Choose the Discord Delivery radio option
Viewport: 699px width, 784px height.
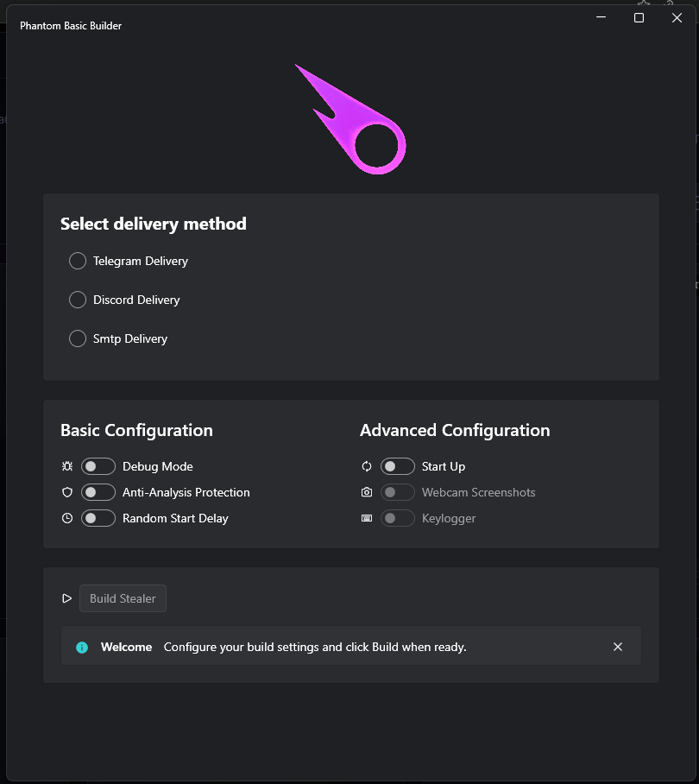tap(78, 300)
